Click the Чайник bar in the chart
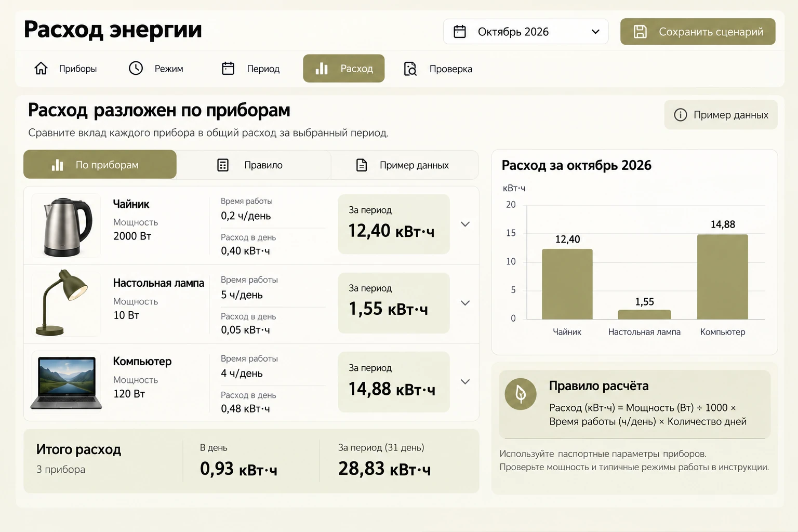Viewport: 798px width, 532px height. [567, 284]
